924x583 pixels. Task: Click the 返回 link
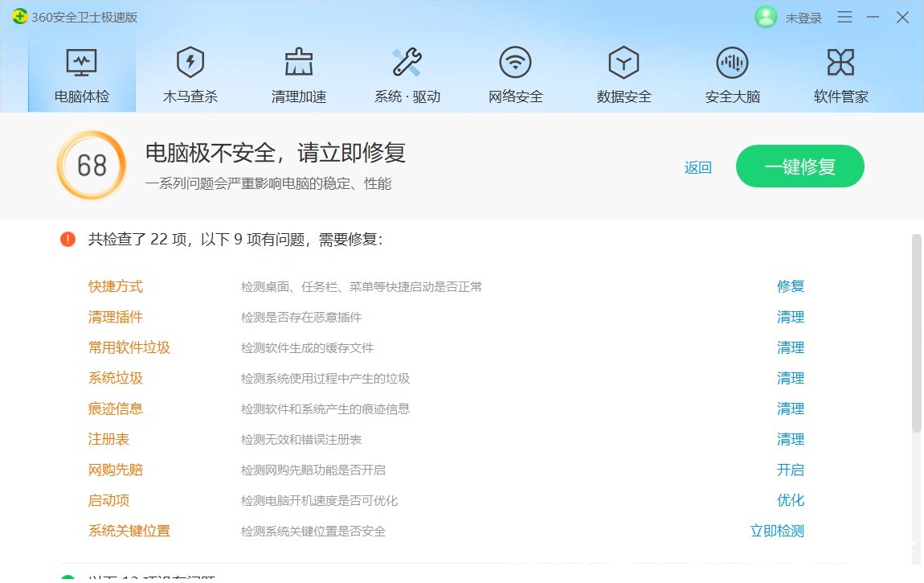pyautogui.click(x=698, y=167)
